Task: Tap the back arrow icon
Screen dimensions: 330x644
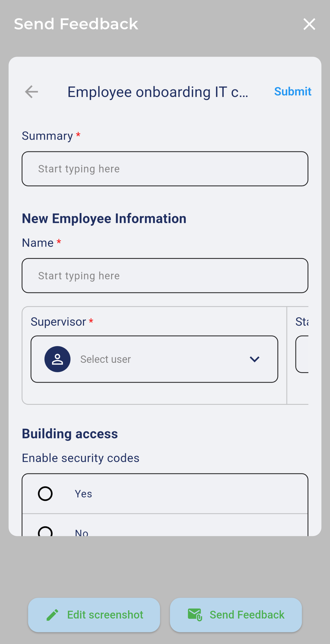Action: [x=31, y=92]
